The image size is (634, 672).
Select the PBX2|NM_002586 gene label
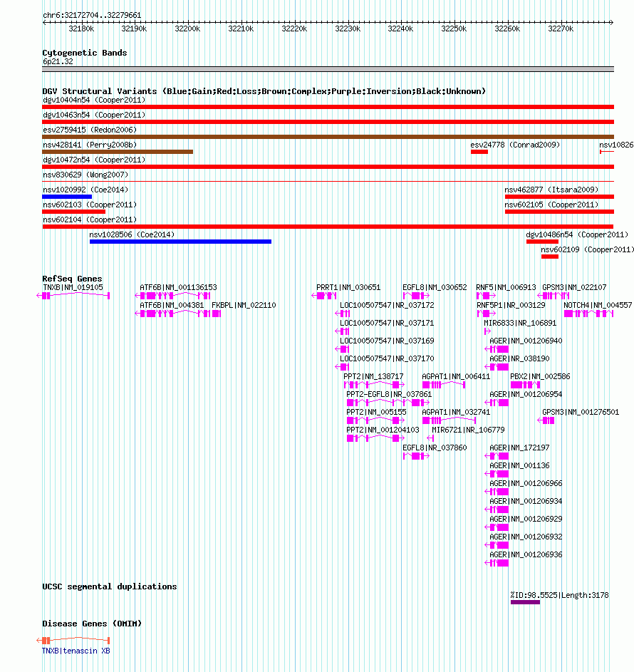pyautogui.click(x=540, y=377)
